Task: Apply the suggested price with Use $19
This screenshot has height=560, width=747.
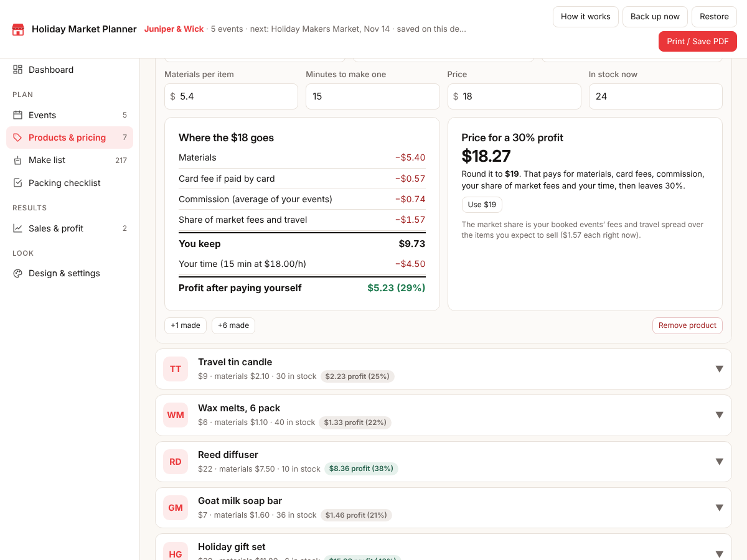Action: coord(482,205)
